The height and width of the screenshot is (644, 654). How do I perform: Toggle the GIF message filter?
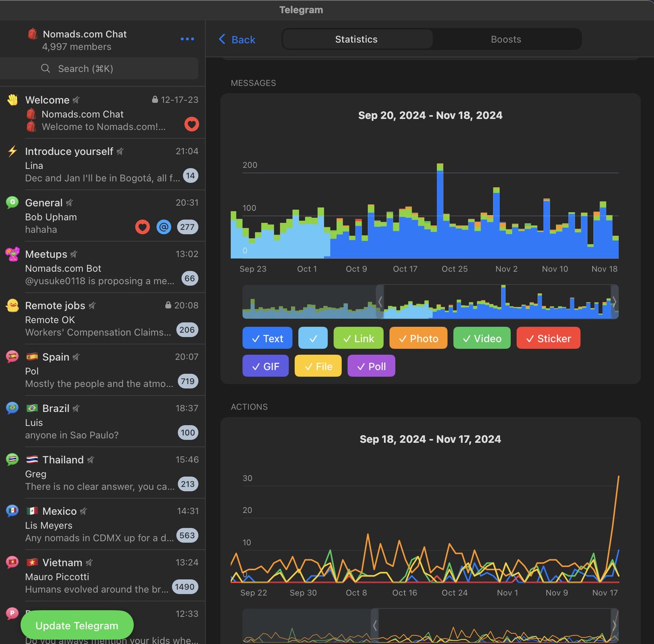pyautogui.click(x=265, y=366)
